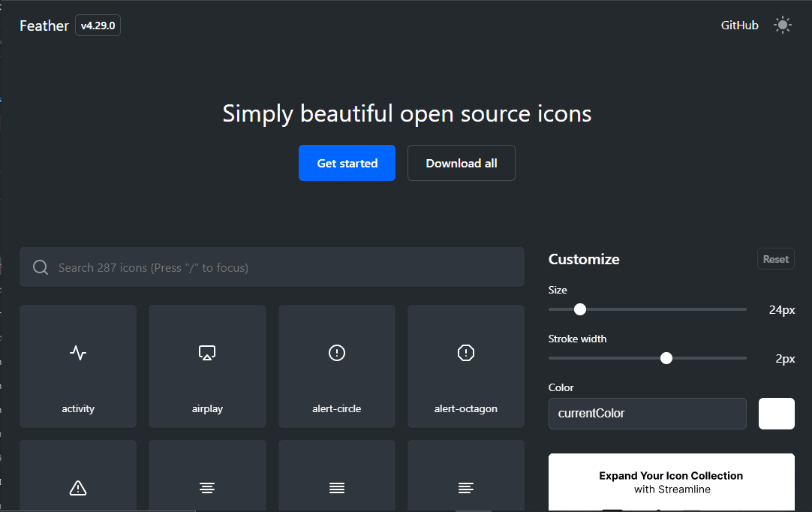Select the airplay icon card
The image size is (812, 512).
tap(207, 366)
